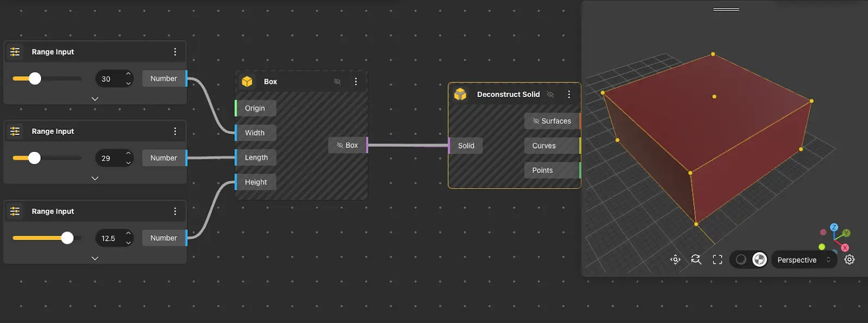
Task: Toggle visibility of the Box node
Action: [x=337, y=81]
